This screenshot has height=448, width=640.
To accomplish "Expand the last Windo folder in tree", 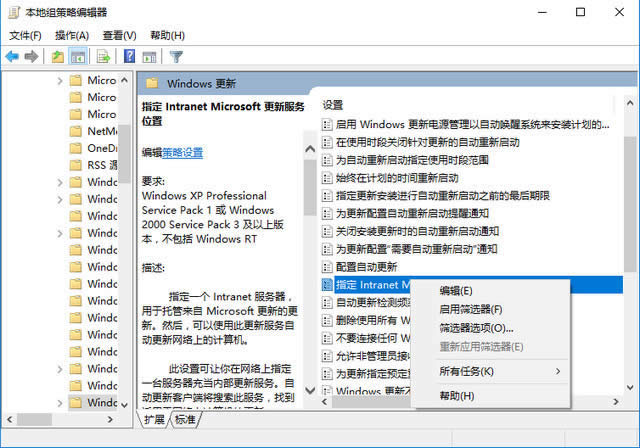I will click(60, 403).
